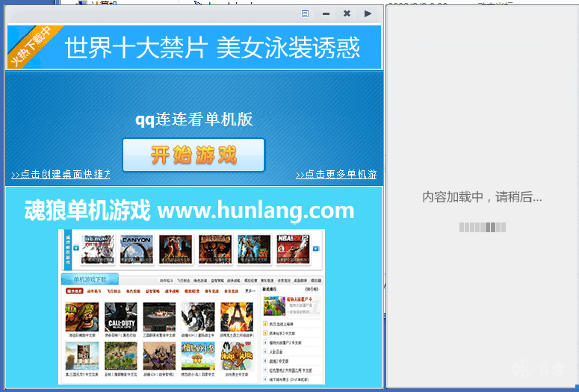Open the list menu icon in title bar
579x392 pixels.
click(305, 13)
